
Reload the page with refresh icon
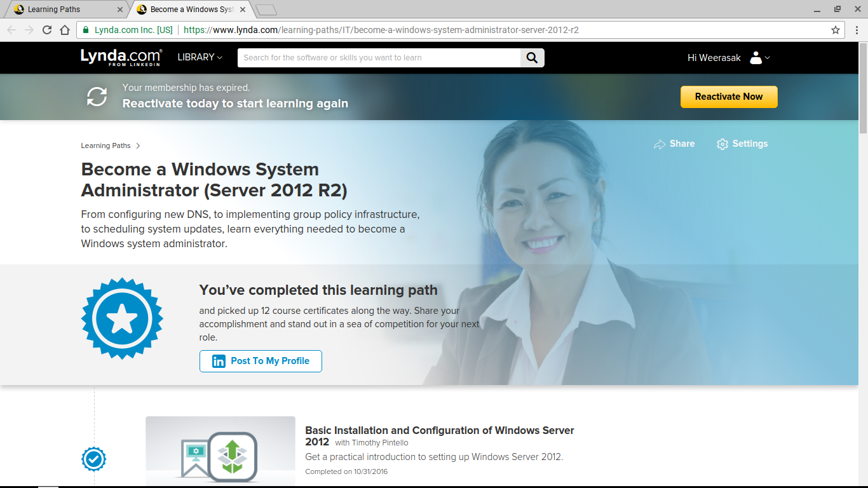pos(47,30)
